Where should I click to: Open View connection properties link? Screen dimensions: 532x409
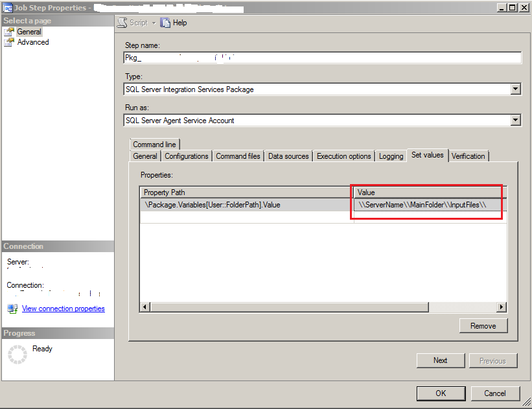(x=63, y=309)
